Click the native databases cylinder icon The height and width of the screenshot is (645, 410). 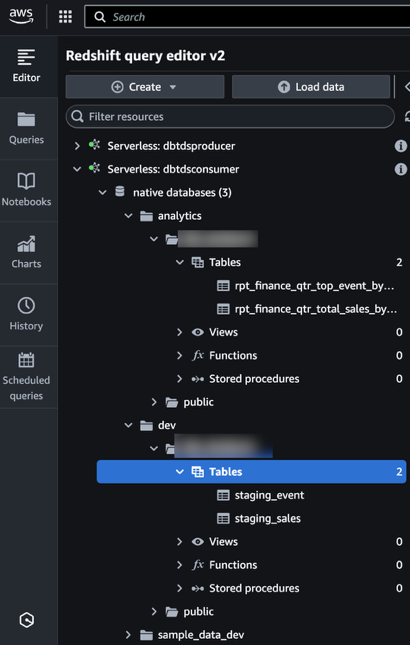[120, 192]
